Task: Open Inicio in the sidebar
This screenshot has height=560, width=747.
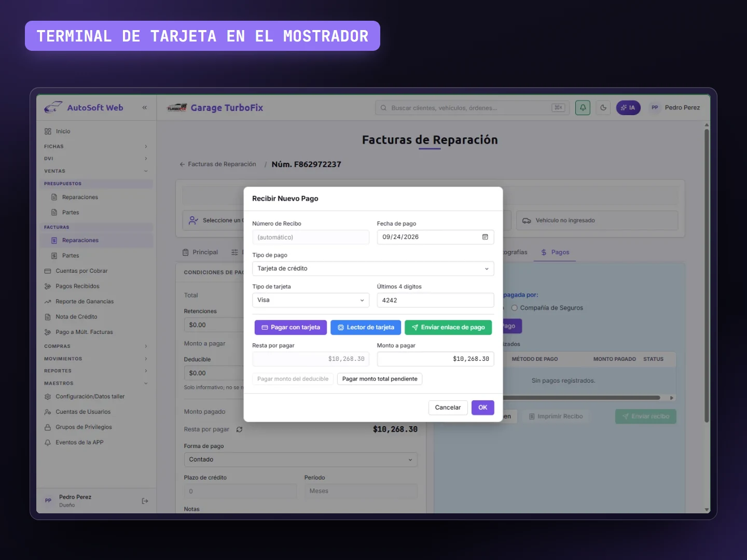Action: pyautogui.click(x=96, y=132)
